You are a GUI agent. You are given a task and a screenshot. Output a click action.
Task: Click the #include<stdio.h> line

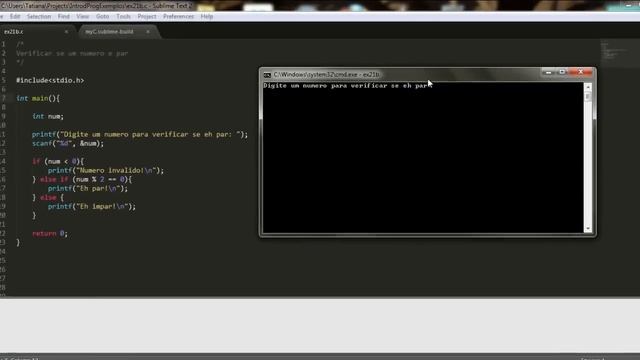pyautogui.click(x=50, y=80)
